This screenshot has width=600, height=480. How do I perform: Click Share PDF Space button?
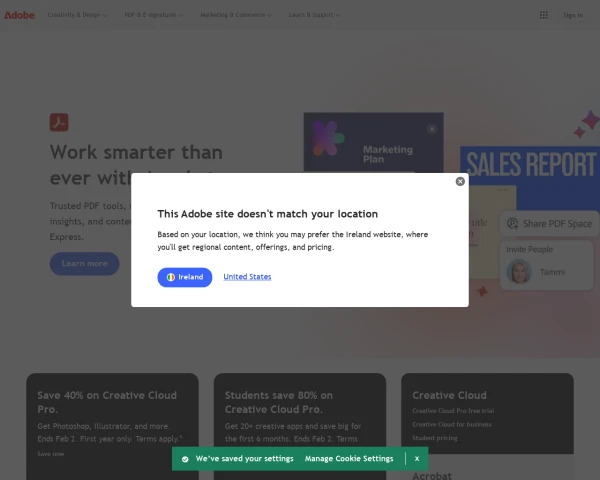(x=549, y=224)
